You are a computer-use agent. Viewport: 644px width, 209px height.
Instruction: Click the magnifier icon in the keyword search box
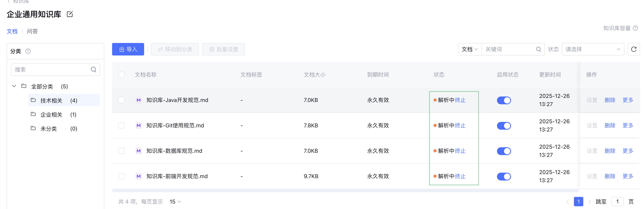538,49
